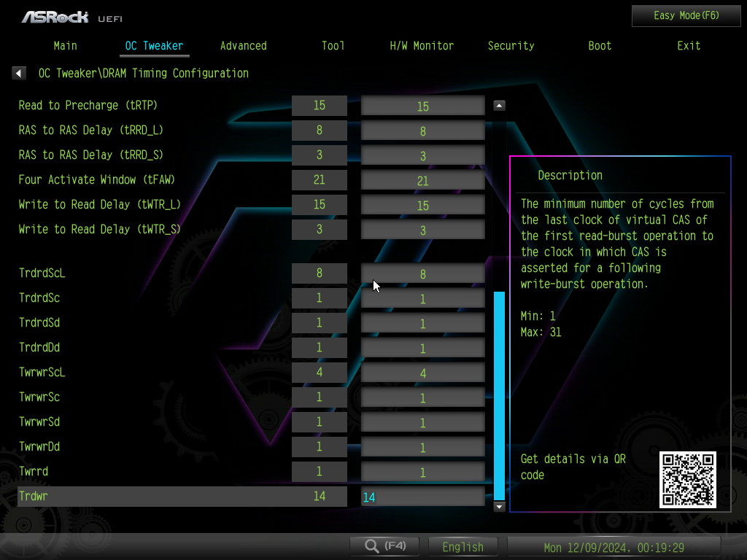Select the TrdrdSc row label
The width and height of the screenshot is (747, 560).
tap(39, 297)
